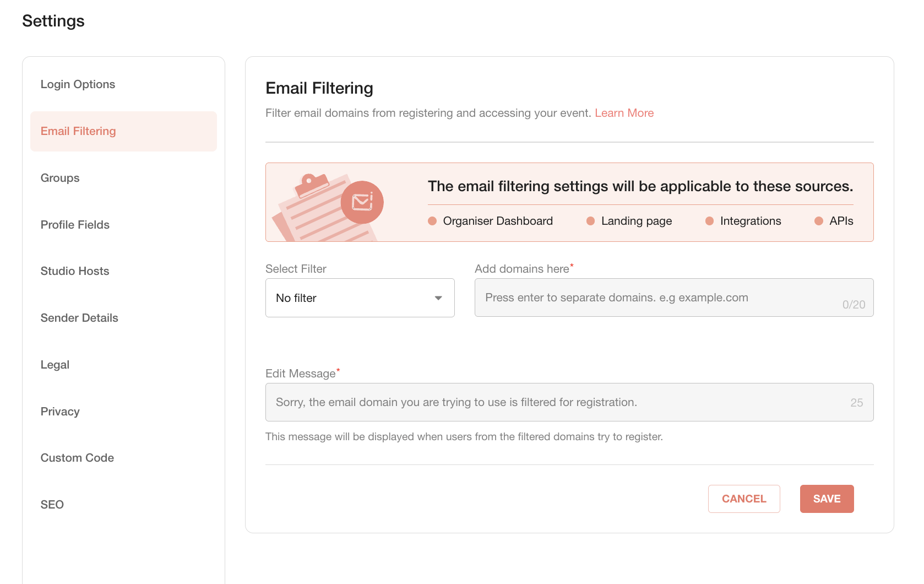Open Custom Code settings

[77, 458]
